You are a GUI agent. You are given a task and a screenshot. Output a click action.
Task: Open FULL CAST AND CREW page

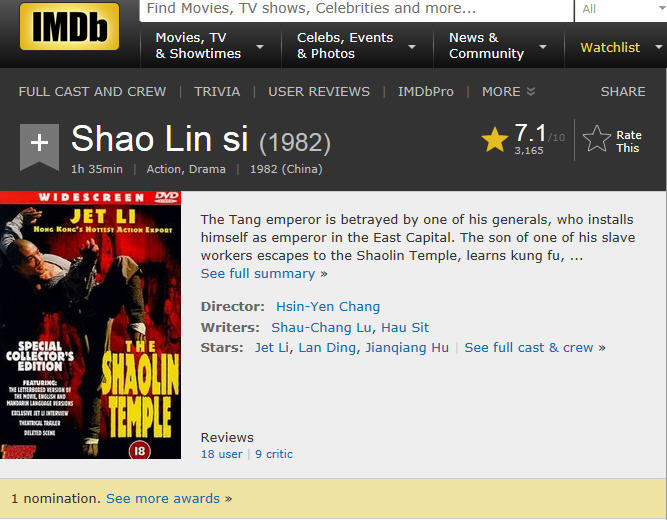(92, 91)
